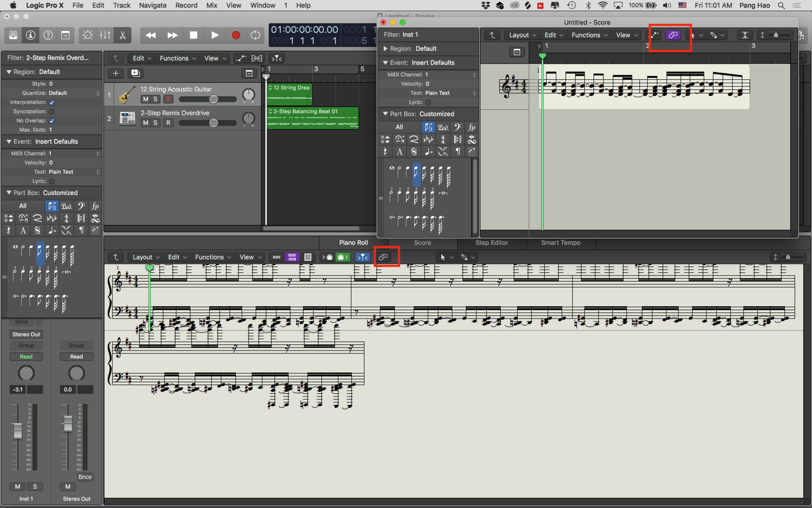The height and width of the screenshot is (508, 812).
Task: Click the Bnce button on Stereo Out
Action: pyautogui.click(x=85, y=477)
